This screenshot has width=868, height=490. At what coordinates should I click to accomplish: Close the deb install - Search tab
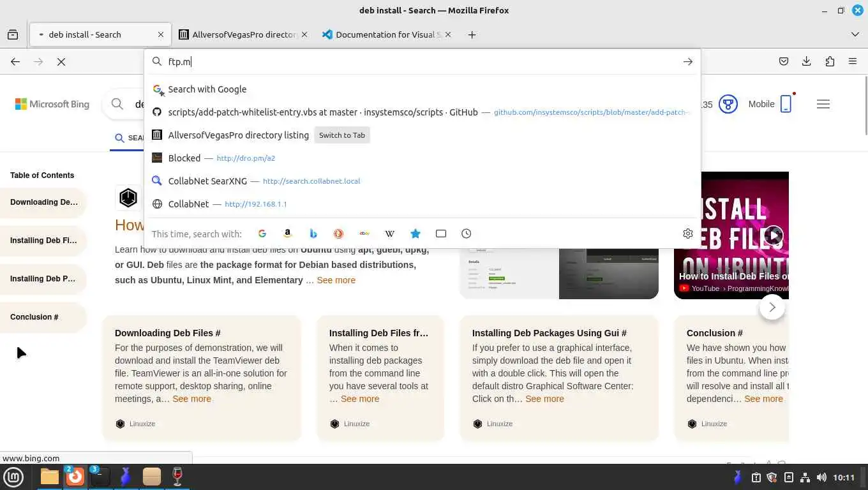(x=161, y=34)
